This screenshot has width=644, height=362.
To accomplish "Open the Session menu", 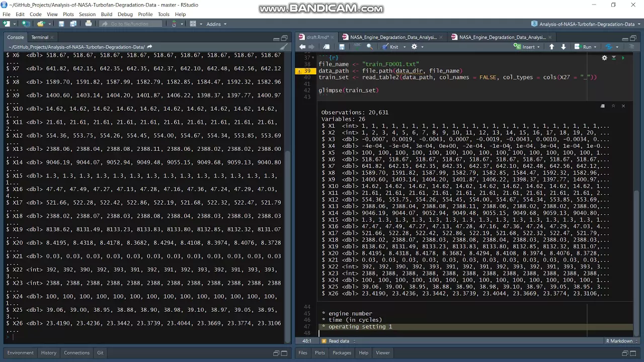I will [87, 14].
